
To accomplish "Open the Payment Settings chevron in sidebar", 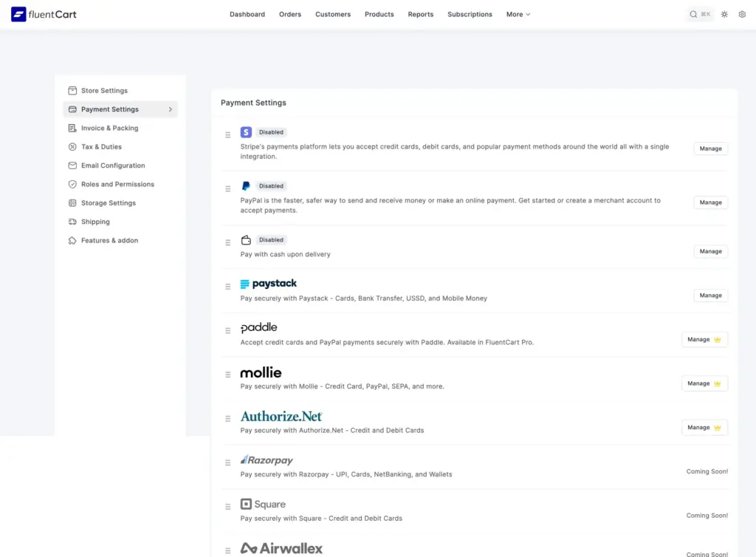I will point(170,109).
